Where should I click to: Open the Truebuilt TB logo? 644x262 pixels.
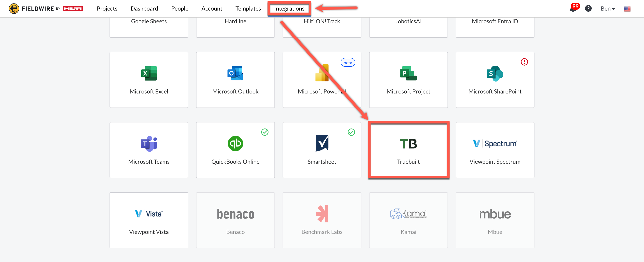(x=408, y=144)
